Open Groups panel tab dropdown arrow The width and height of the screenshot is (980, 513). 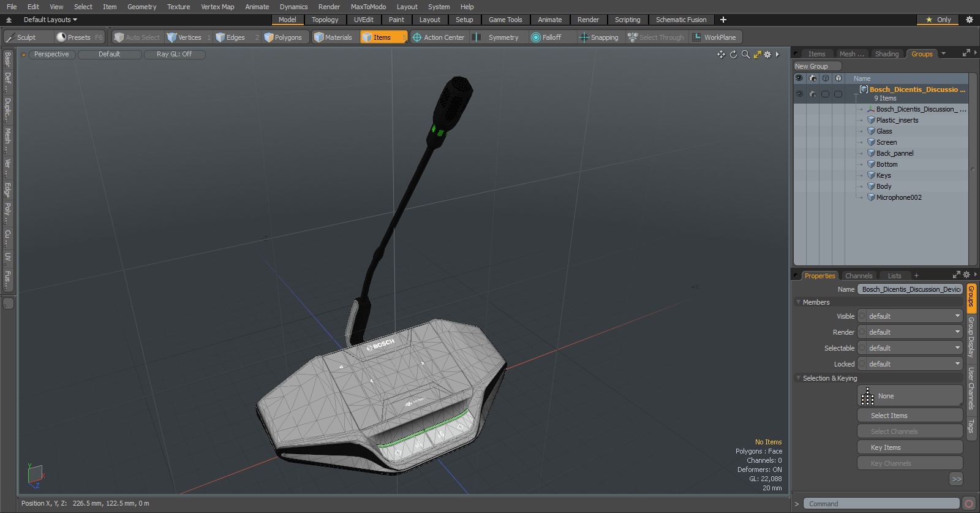pos(943,54)
